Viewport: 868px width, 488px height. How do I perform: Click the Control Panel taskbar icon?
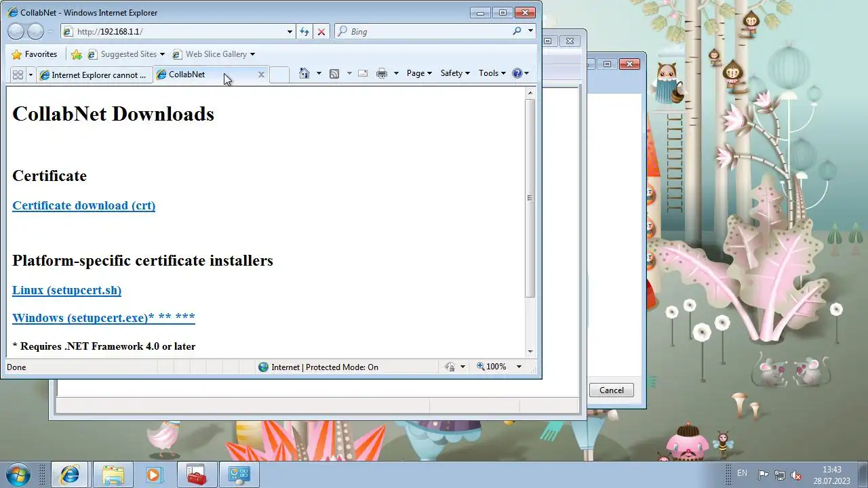click(x=239, y=474)
